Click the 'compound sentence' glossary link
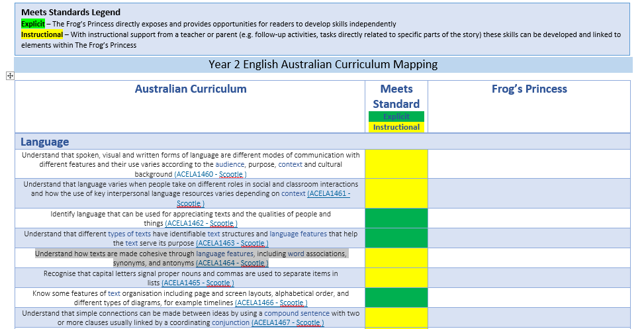 [x=297, y=313]
